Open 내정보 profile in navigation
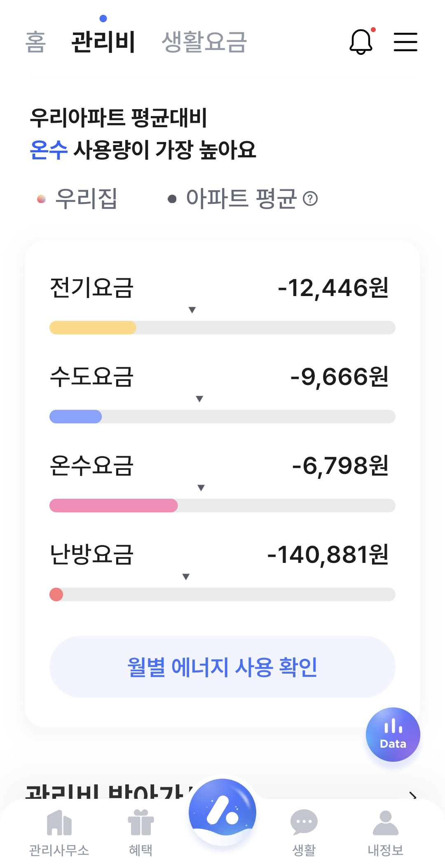The image size is (445, 868). pos(385,833)
